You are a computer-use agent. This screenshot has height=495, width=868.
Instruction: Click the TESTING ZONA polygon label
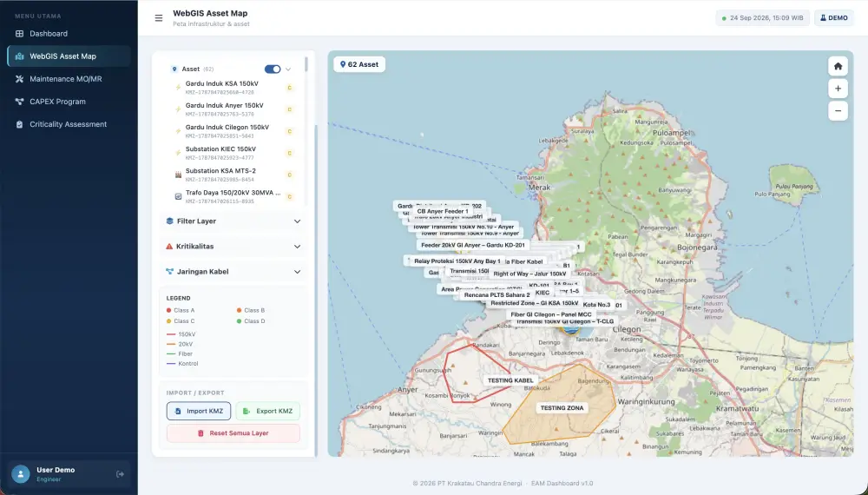pos(562,408)
